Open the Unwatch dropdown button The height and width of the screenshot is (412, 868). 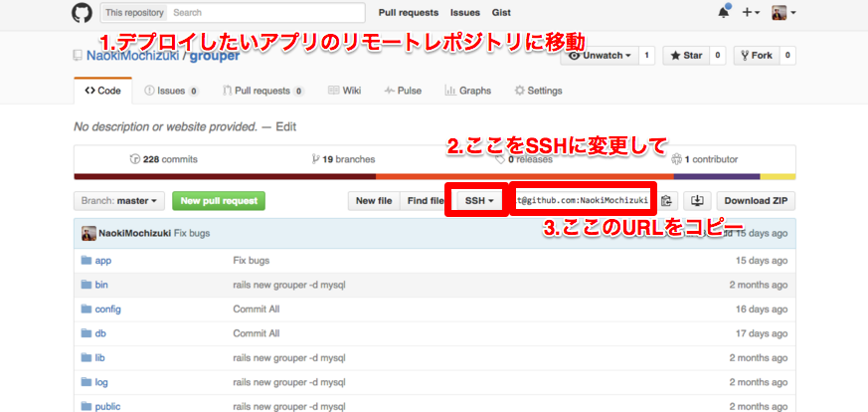(600, 56)
